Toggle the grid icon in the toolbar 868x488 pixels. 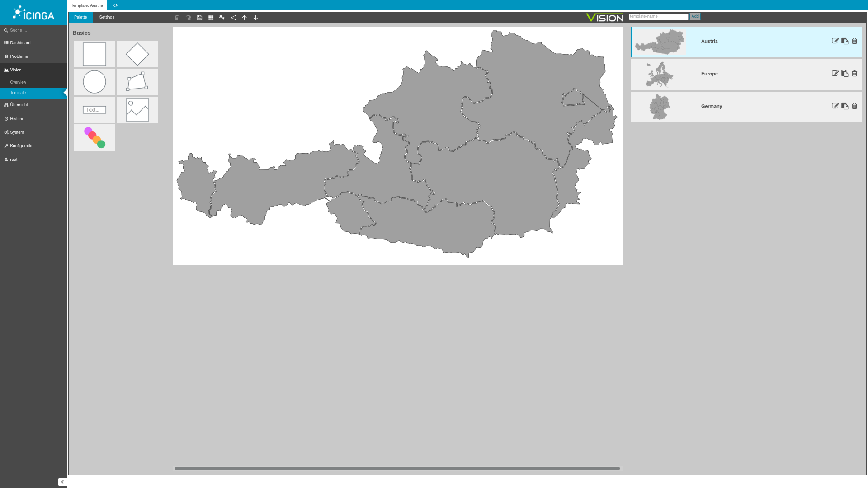[211, 18]
